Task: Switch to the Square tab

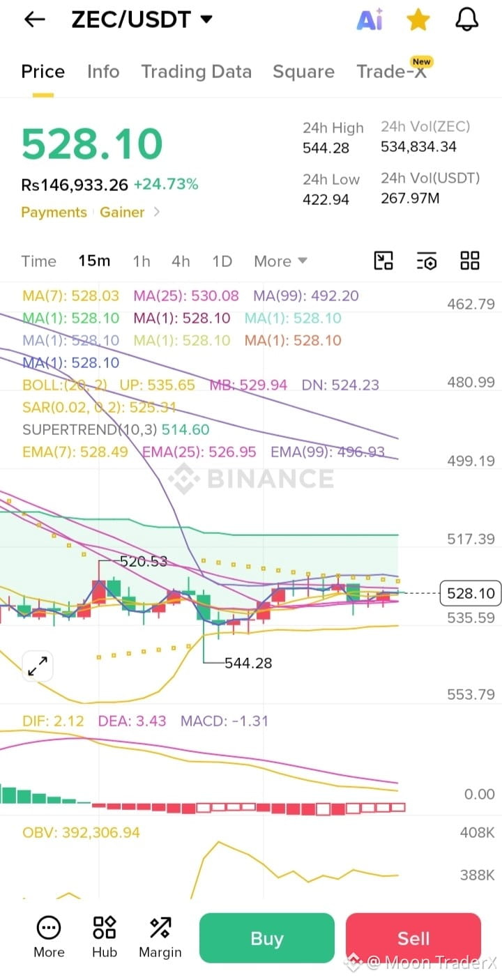Action: pyautogui.click(x=303, y=72)
